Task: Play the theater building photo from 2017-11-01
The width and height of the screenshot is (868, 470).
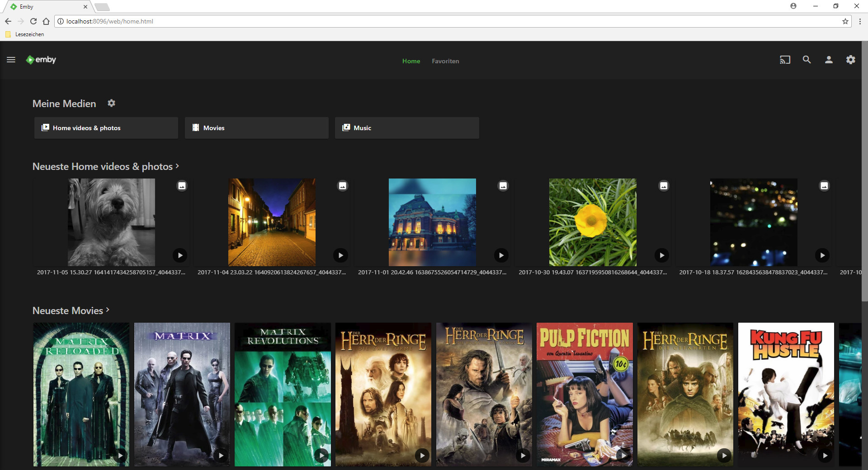Action: [501, 255]
